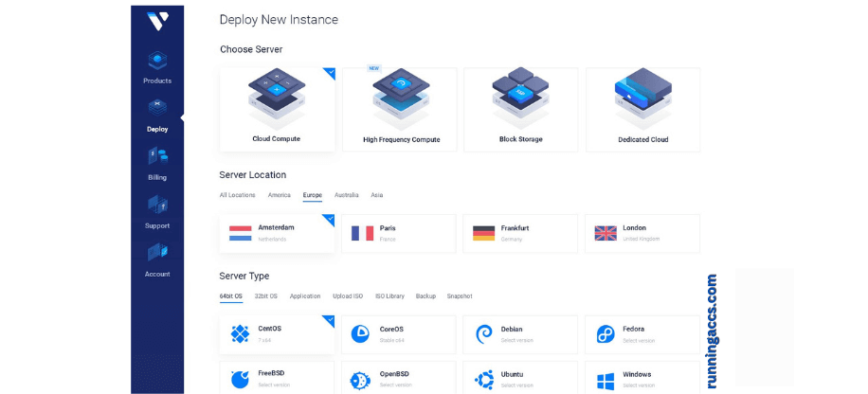Open Debian Select version dropdown
Viewport: 868px width, 394px height.
point(517,340)
